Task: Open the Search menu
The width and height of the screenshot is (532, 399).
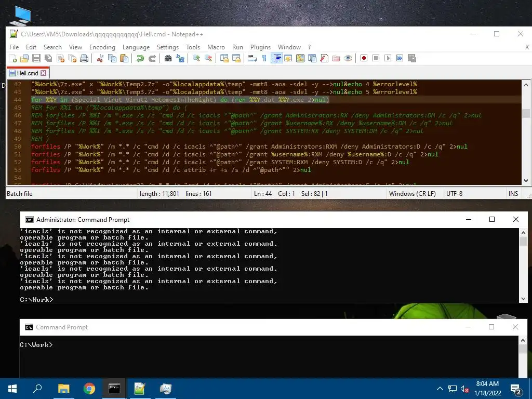Action: pos(52,47)
